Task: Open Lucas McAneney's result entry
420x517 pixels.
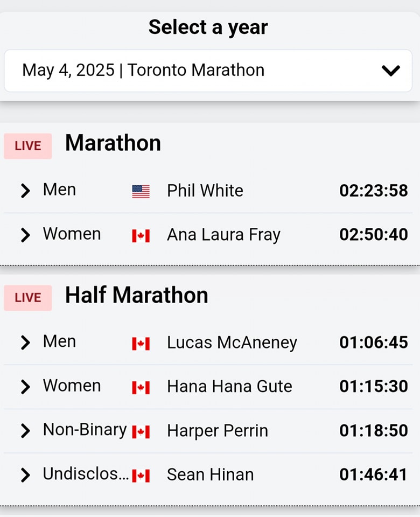Action: click(232, 343)
